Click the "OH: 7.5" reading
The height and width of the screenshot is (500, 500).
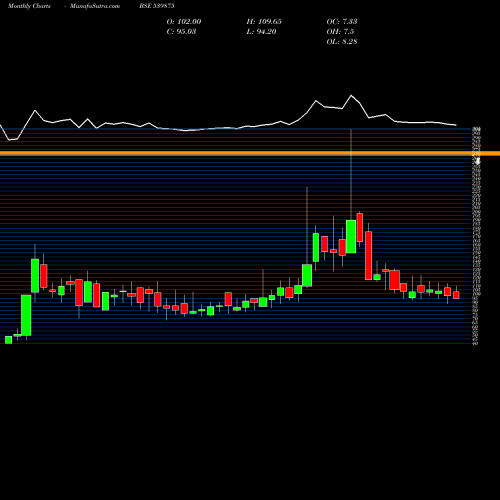tap(340, 31)
